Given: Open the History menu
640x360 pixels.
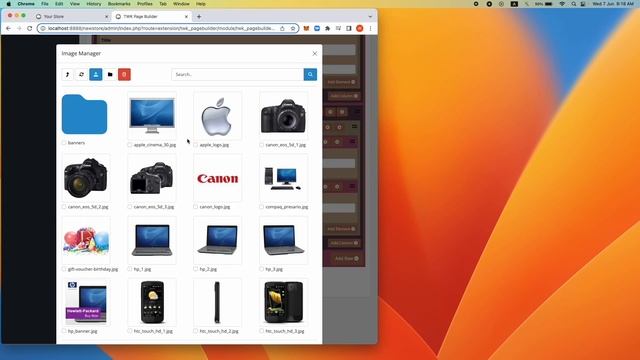Looking at the screenshot, I should [x=93, y=4].
